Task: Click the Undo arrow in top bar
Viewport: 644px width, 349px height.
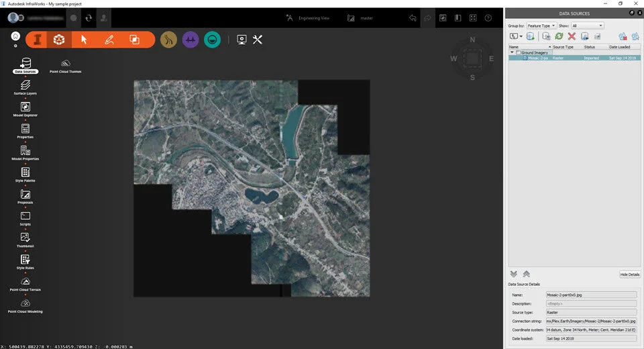Action: click(413, 17)
